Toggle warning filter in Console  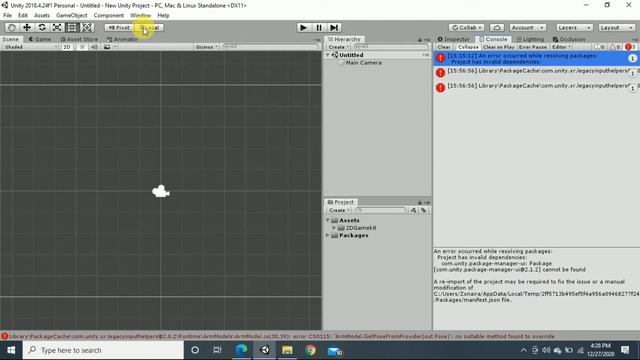coord(615,47)
